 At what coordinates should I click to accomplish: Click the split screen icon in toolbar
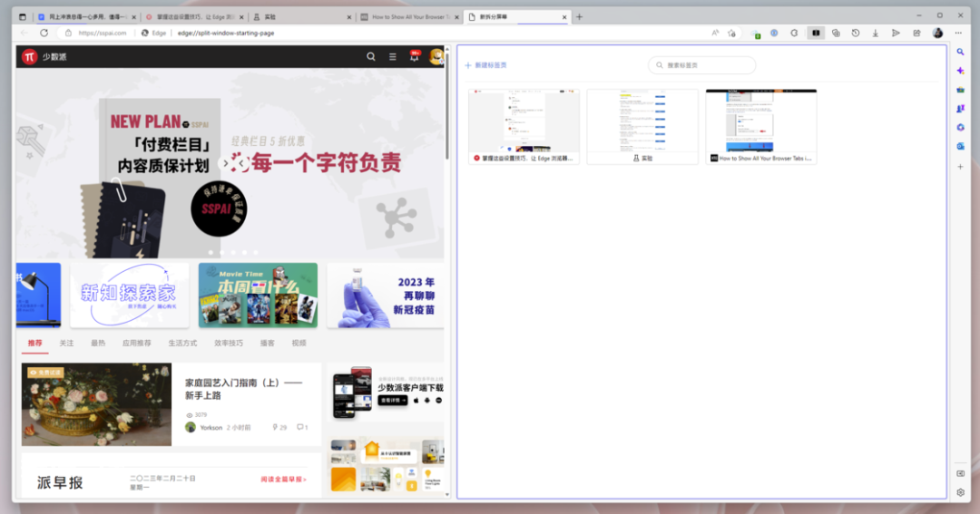point(816,34)
